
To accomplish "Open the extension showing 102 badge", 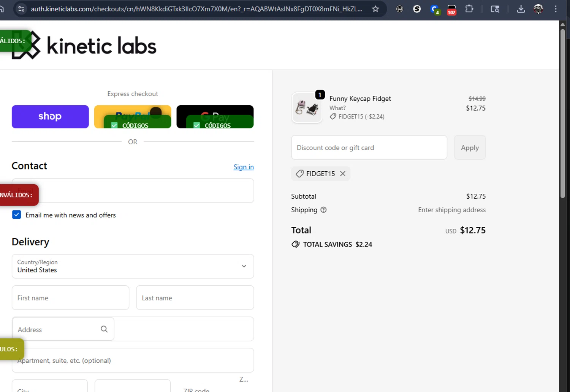I will [451, 9].
